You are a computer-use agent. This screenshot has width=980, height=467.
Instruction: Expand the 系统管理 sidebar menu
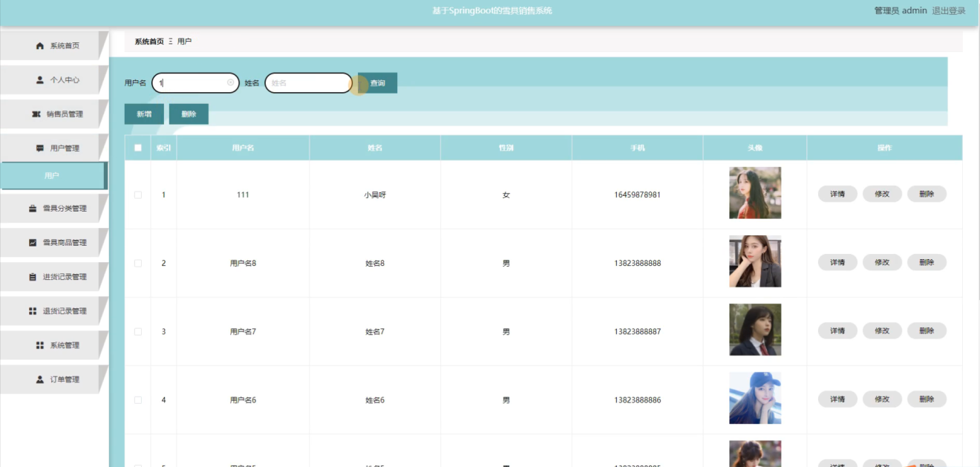click(54, 345)
